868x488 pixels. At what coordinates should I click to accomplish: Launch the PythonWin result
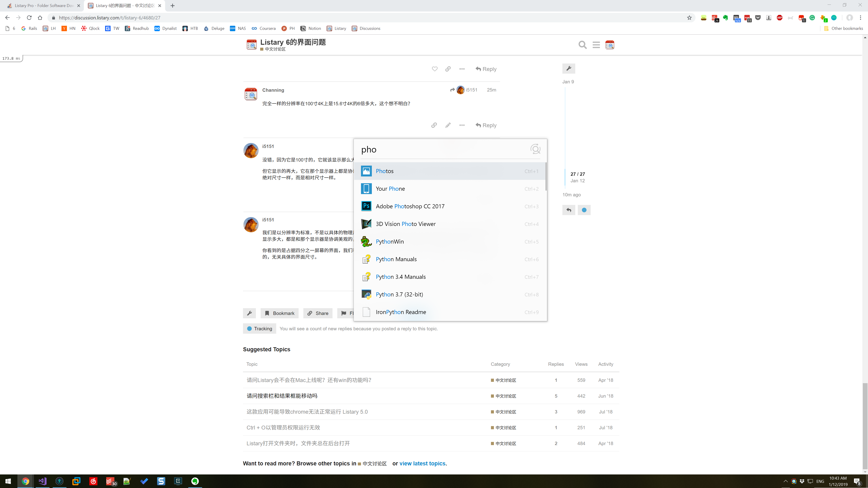coord(450,242)
